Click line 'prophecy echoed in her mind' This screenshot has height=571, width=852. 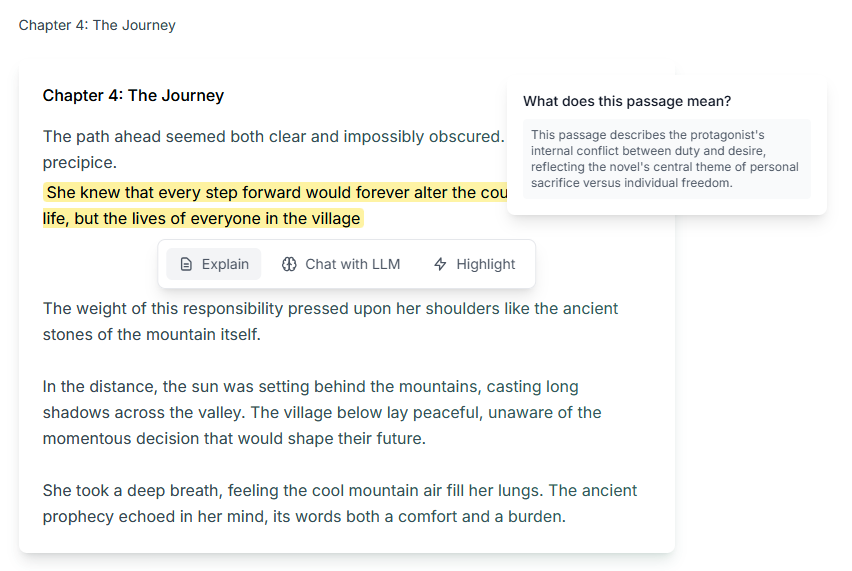point(304,516)
